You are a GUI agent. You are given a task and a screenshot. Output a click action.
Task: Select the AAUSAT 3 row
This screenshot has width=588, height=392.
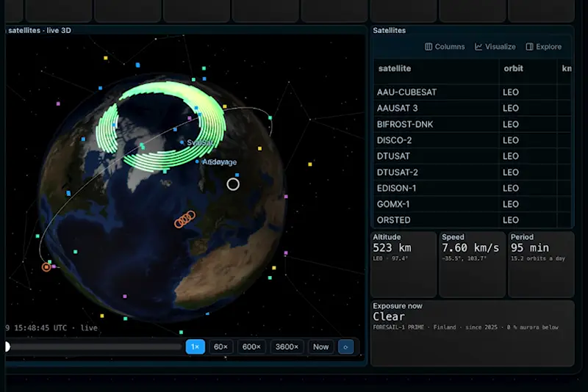click(x=473, y=108)
